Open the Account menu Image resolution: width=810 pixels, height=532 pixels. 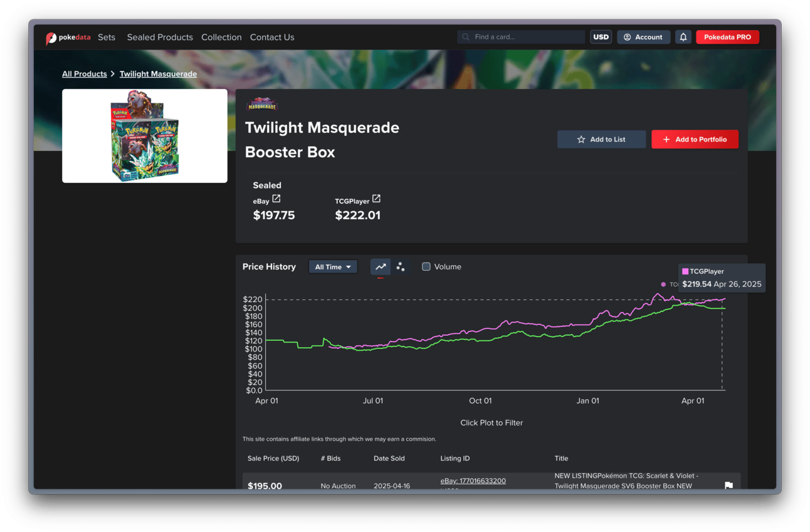coord(643,37)
